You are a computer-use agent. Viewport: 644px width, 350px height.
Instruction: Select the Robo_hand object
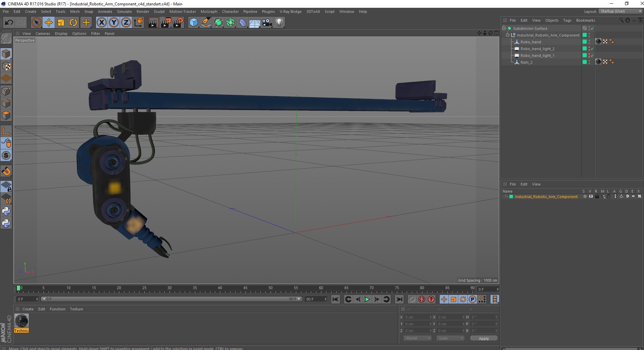(530, 42)
